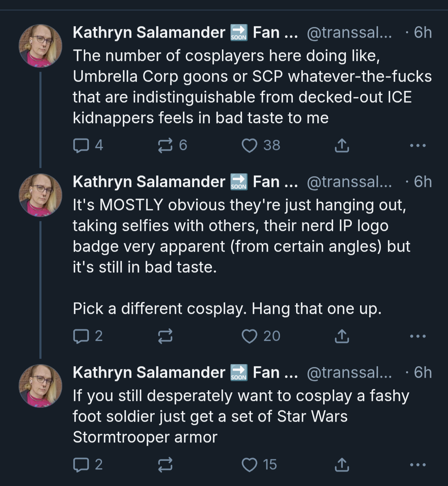The width and height of the screenshot is (448, 486).
Task: Open more options on the Stormtrooper post
Action: (418, 464)
